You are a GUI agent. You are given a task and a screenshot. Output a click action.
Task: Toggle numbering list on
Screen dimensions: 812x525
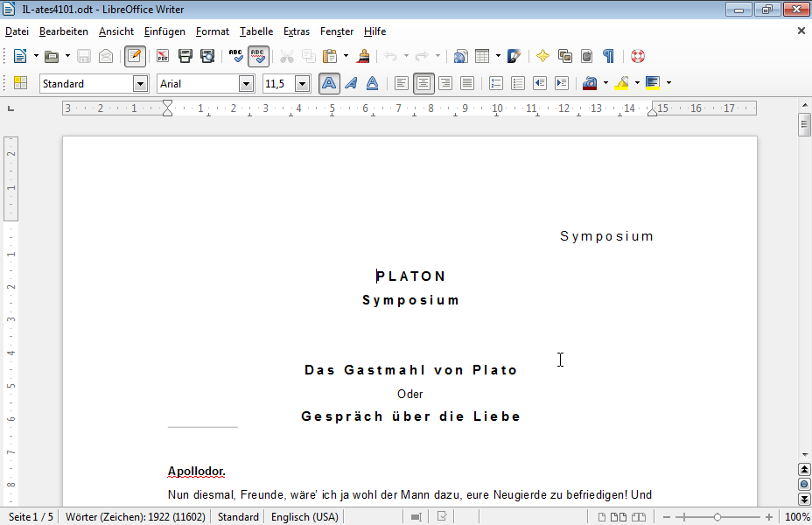pos(496,83)
